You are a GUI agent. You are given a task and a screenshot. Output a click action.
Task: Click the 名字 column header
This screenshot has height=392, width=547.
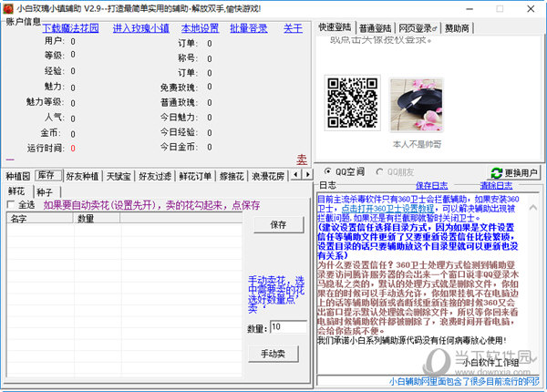tap(39, 218)
